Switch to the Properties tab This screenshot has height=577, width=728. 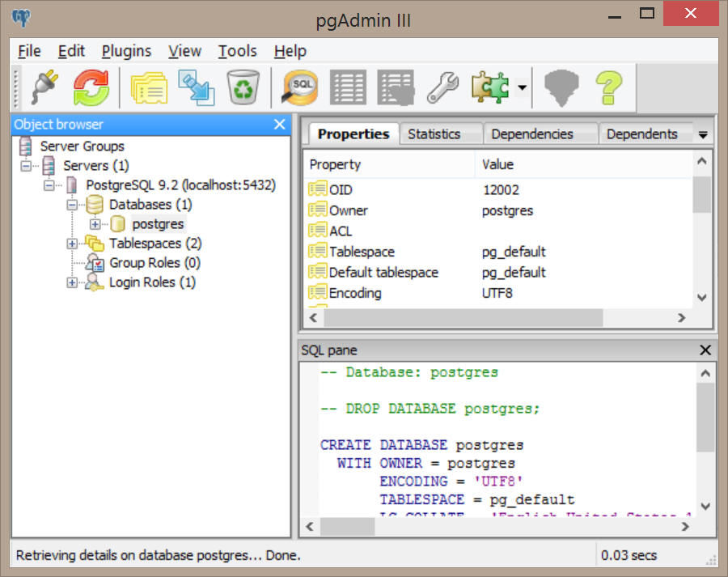click(353, 134)
